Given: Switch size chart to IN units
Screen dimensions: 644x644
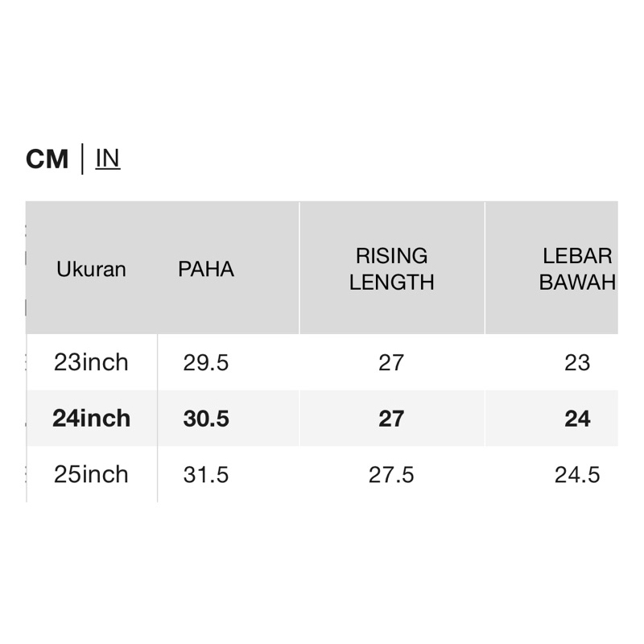Looking at the screenshot, I should [x=108, y=159].
